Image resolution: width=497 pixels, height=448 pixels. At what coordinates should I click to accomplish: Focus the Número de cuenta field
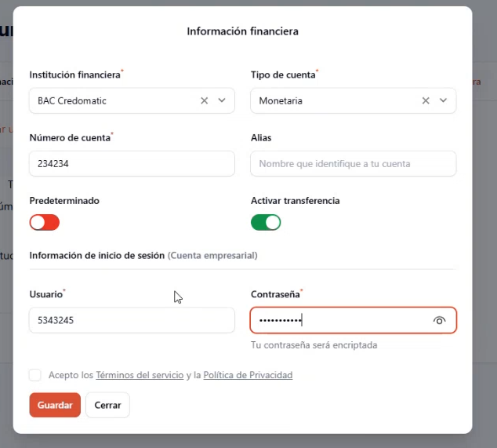(x=132, y=164)
